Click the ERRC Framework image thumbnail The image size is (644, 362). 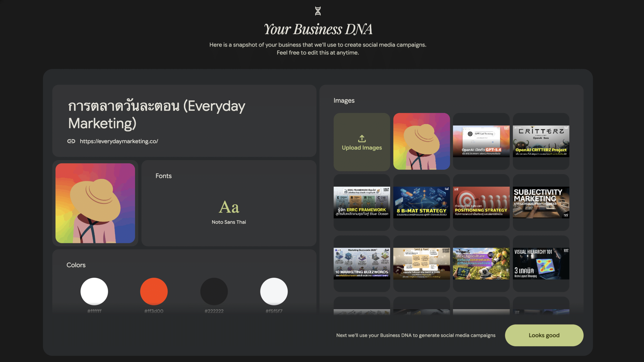click(362, 202)
